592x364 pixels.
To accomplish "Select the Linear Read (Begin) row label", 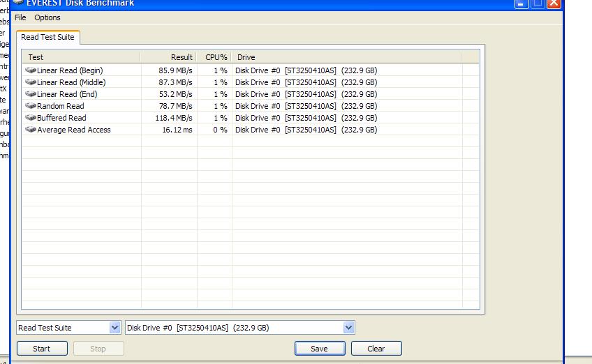I will pyautogui.click(x=70, y=70).
